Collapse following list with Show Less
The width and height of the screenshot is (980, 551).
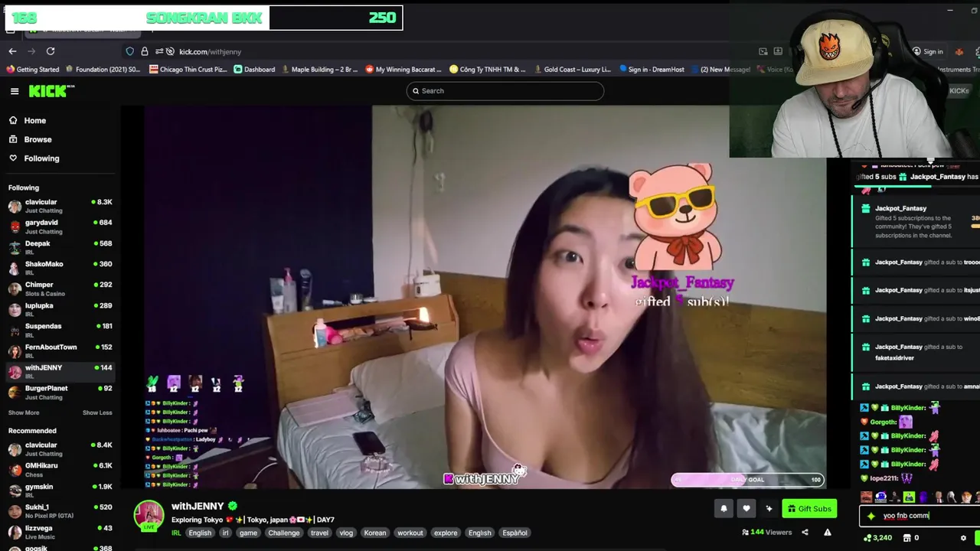click(97, 412)
